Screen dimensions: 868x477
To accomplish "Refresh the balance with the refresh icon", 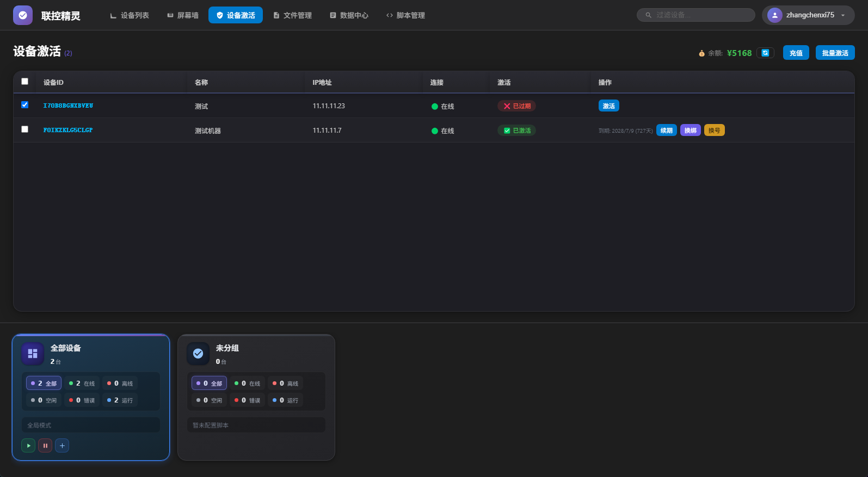I will tap(765, 53).
